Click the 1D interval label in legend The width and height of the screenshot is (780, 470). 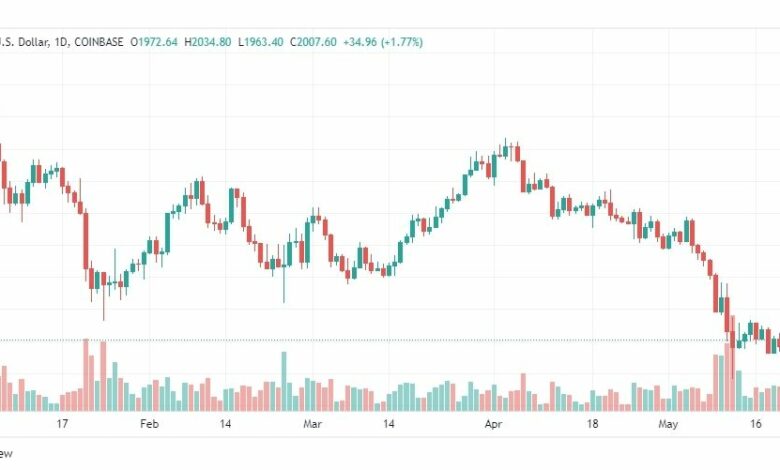tap(61, 42)
